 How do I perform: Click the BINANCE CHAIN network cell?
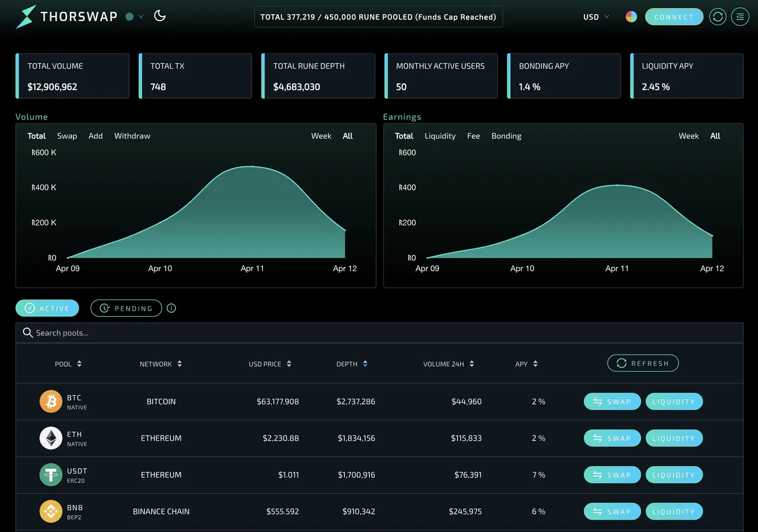pos(161,512)
